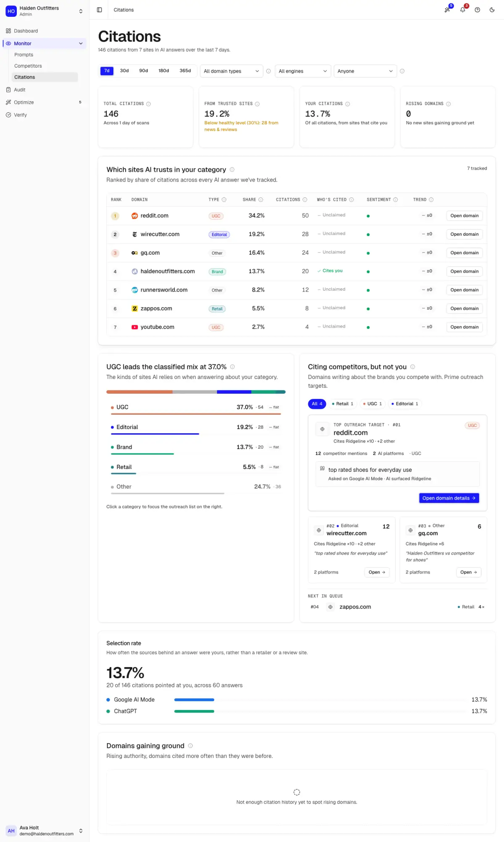Select the 30d time range
504x842 pixels.
pyautogui.click(x=124, y=71)
